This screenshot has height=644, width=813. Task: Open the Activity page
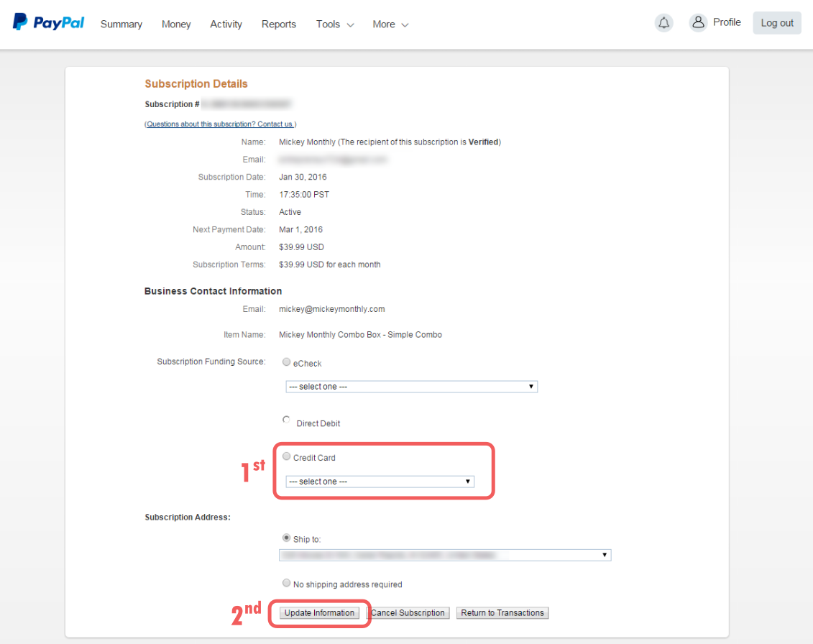[x=226, y=24]
